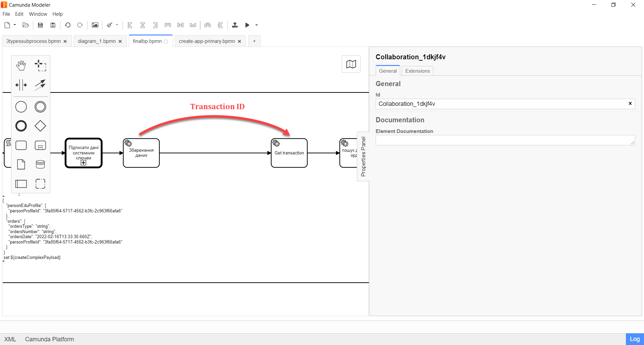Expand the Підписати дані subprocess marker
This screenshot has width=644, height=345.
pyautogui.click(x=84, y=163)
